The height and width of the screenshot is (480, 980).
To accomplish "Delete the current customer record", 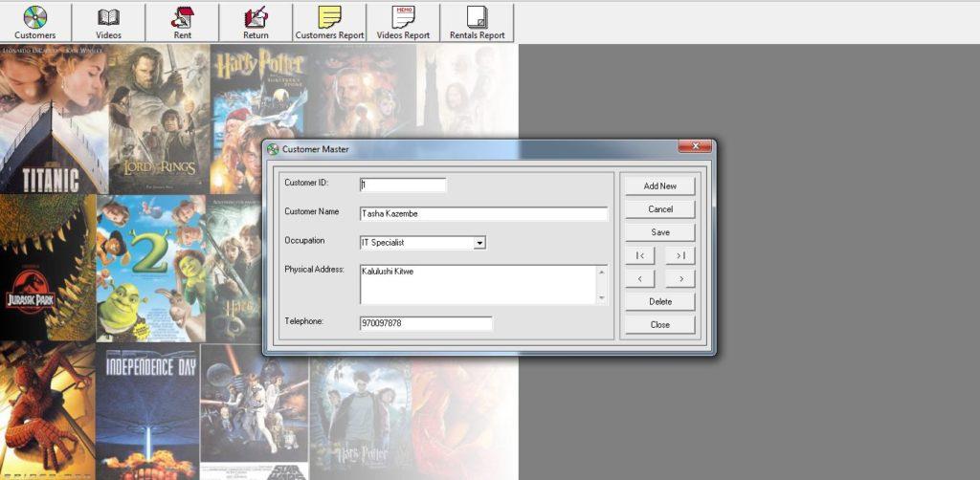I will click(x=660, y=301).
